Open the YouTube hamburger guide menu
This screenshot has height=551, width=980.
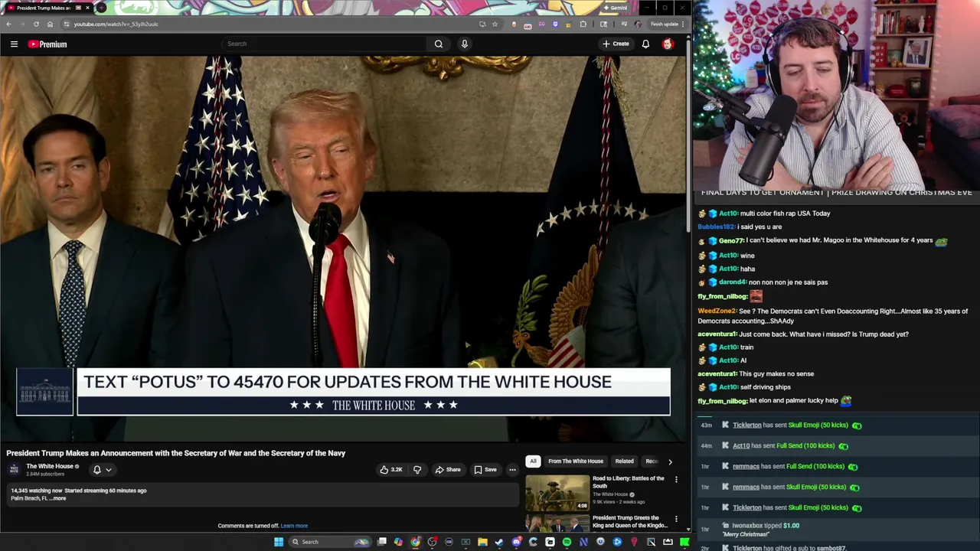[x=14, y=44]
